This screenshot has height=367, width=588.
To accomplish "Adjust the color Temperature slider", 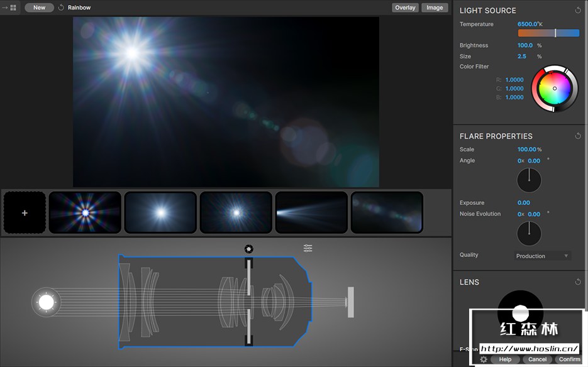I will 548,33.
